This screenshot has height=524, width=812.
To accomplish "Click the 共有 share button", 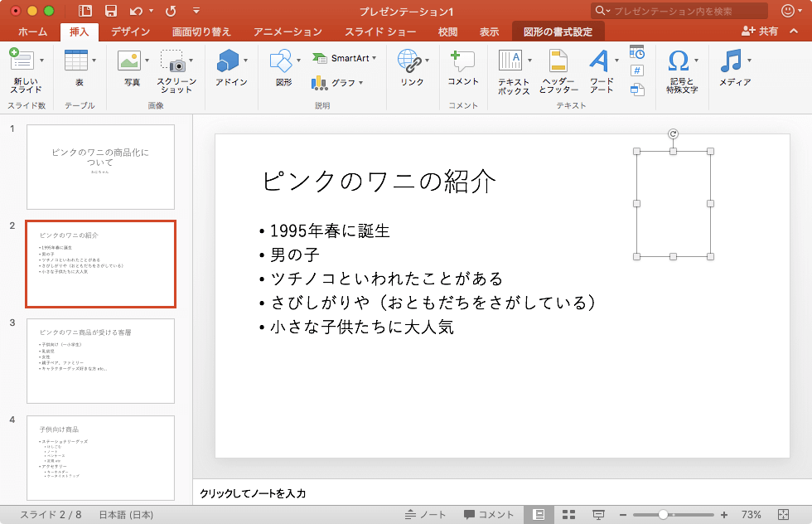I will 759,32.
